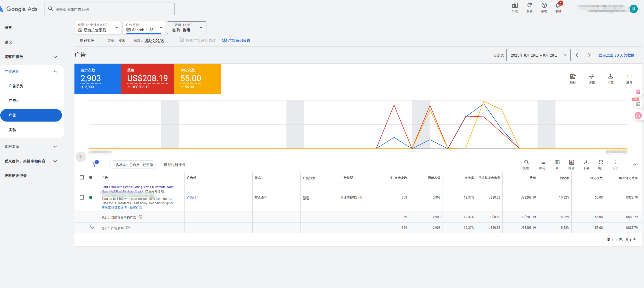Open the filter funnel icon
Screen dimensions: 644x288
click(x=95, y=164)
